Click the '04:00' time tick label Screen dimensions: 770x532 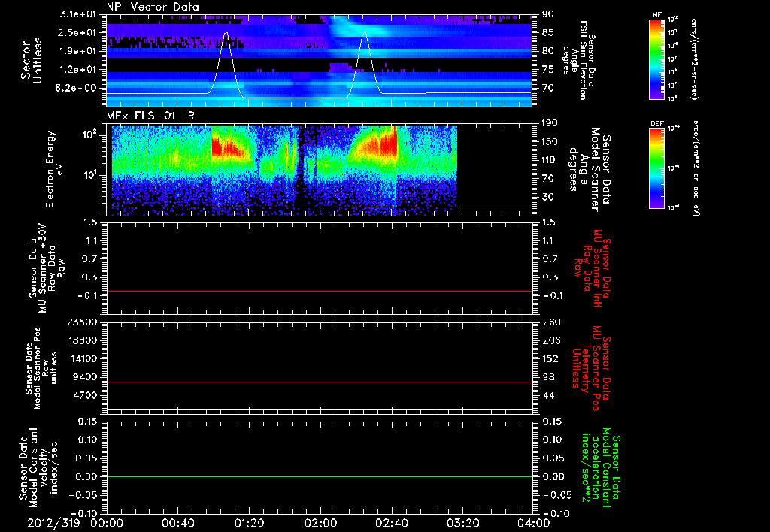(534, 523)
